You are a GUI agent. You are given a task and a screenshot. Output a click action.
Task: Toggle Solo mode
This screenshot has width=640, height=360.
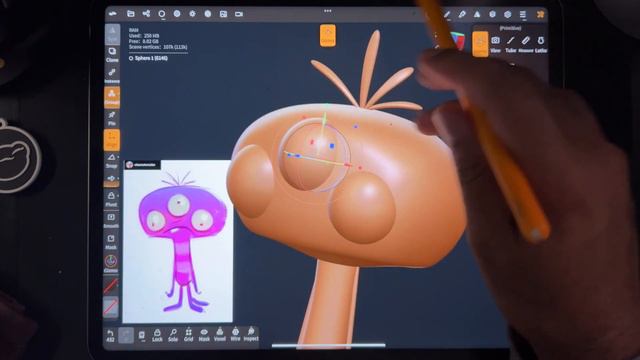[x=173, y=335]
